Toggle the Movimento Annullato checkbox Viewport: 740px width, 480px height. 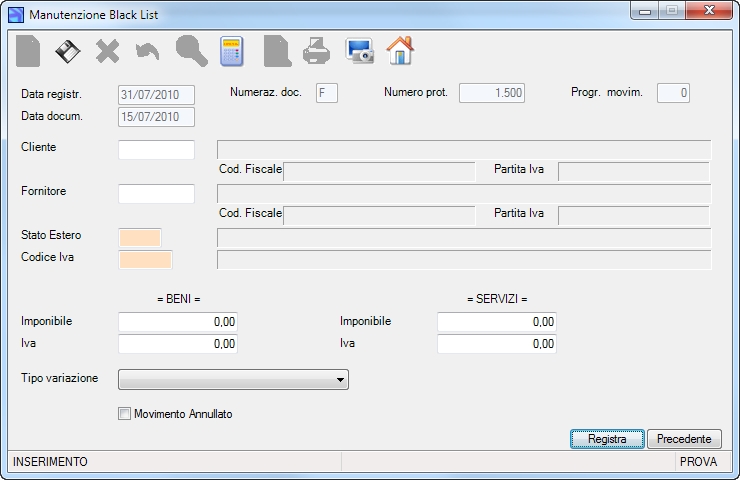(x=124, y=414)
